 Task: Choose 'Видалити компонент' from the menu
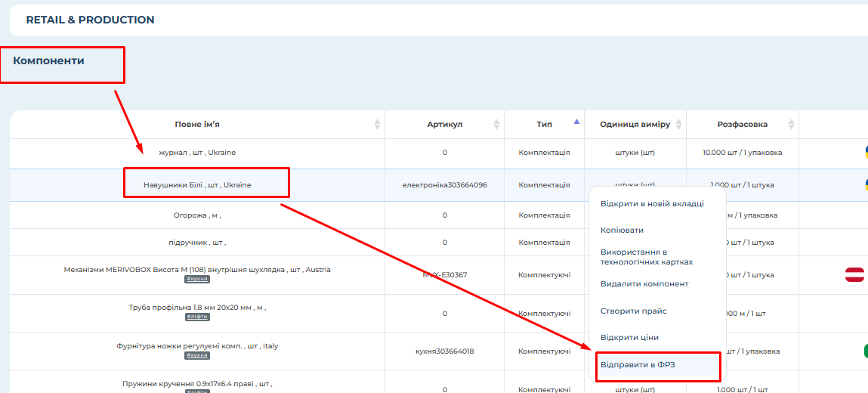(x=644, y=284)
